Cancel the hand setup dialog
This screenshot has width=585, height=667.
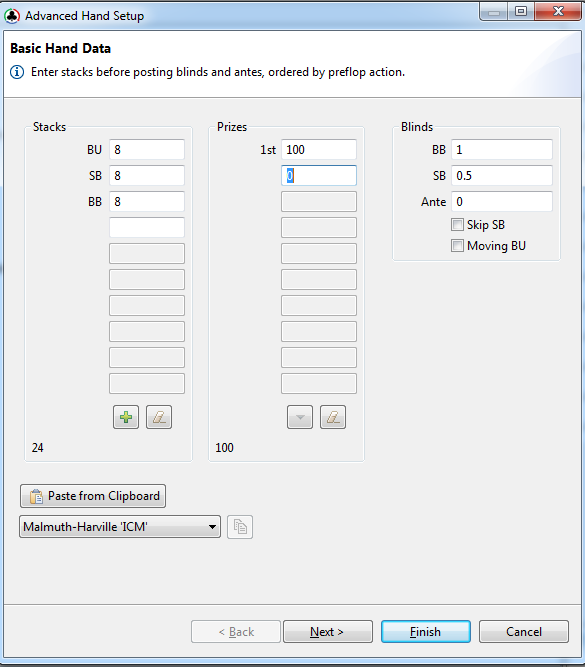[x=524, y=632]
